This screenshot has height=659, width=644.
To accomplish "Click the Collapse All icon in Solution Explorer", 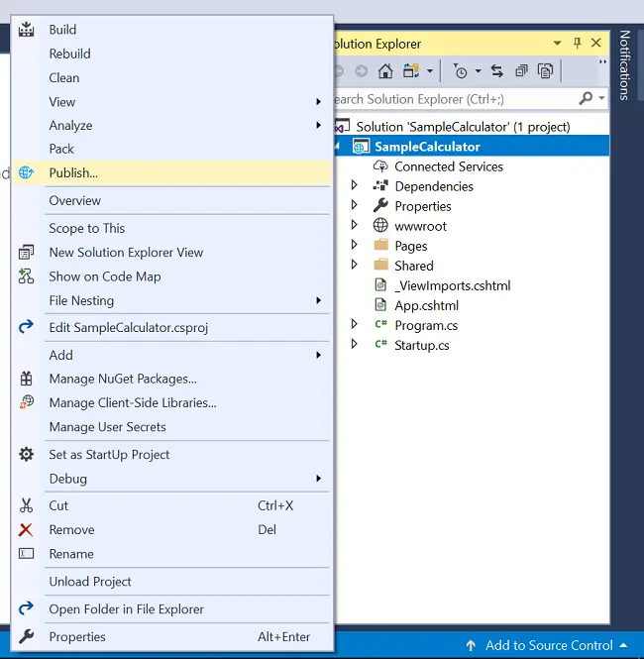I will coord(521,71).
